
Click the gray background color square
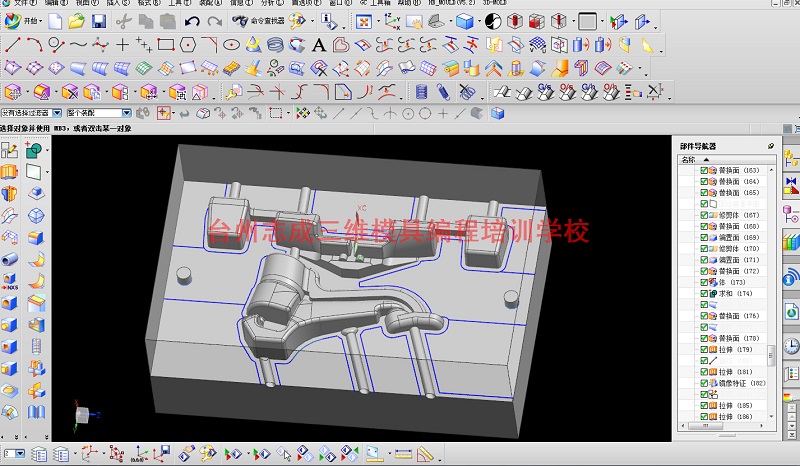[x=587, y=21]
